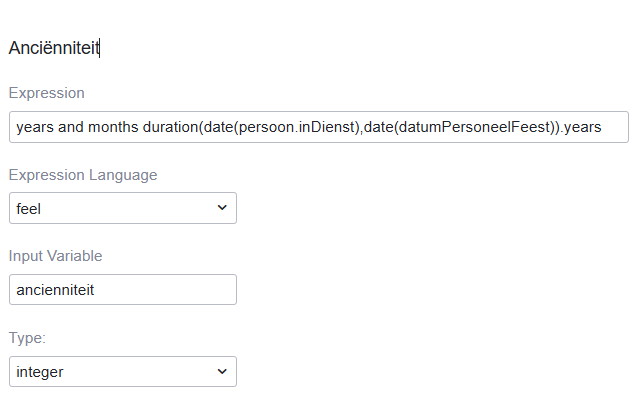637x407 pixels.
Task: Click the 'Anciënniteit' heading text
Action: [53, 47]
